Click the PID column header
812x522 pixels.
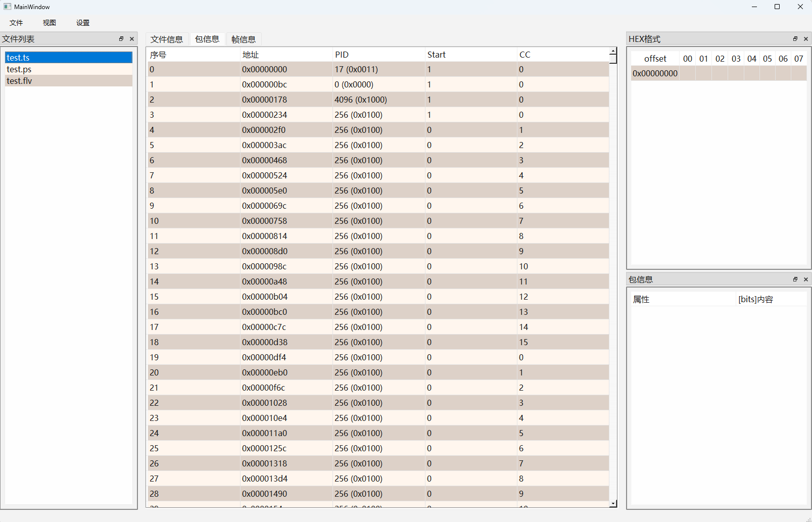[x=378, y=55]
